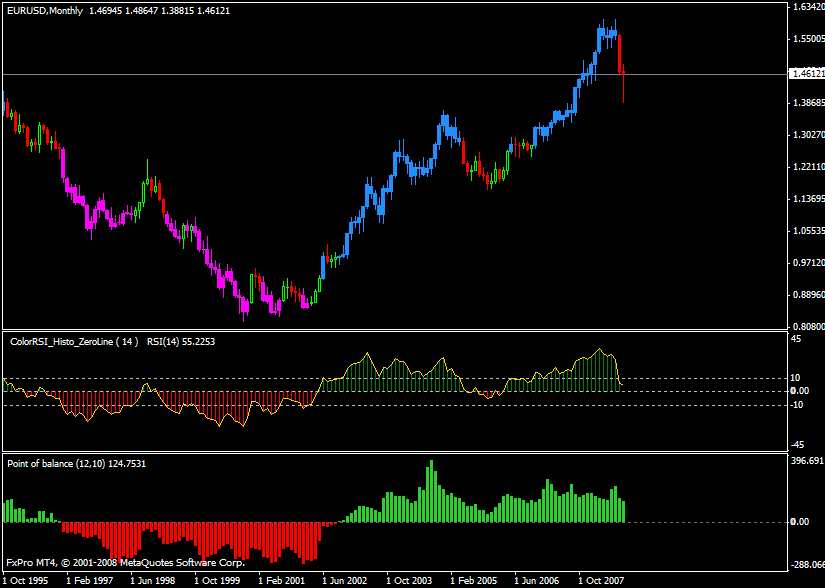Select the 1 Feb 2001 date marker
825x588 pixels.
(x=282, y=580)
